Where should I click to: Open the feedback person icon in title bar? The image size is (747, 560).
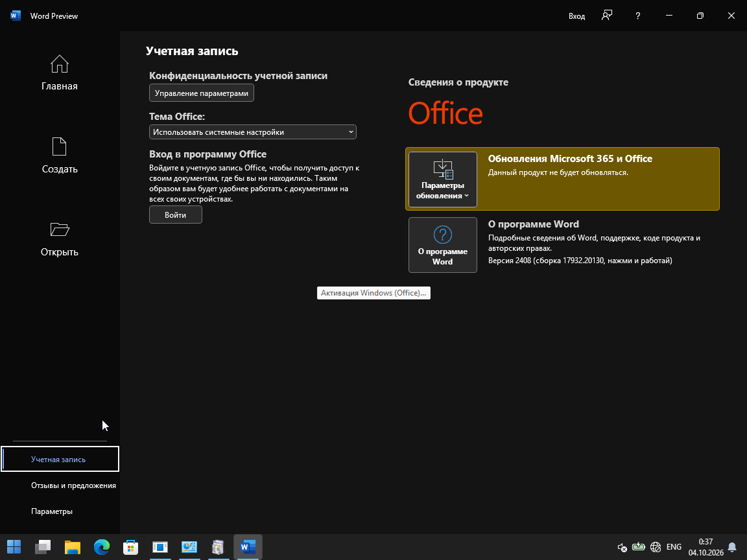606,16
